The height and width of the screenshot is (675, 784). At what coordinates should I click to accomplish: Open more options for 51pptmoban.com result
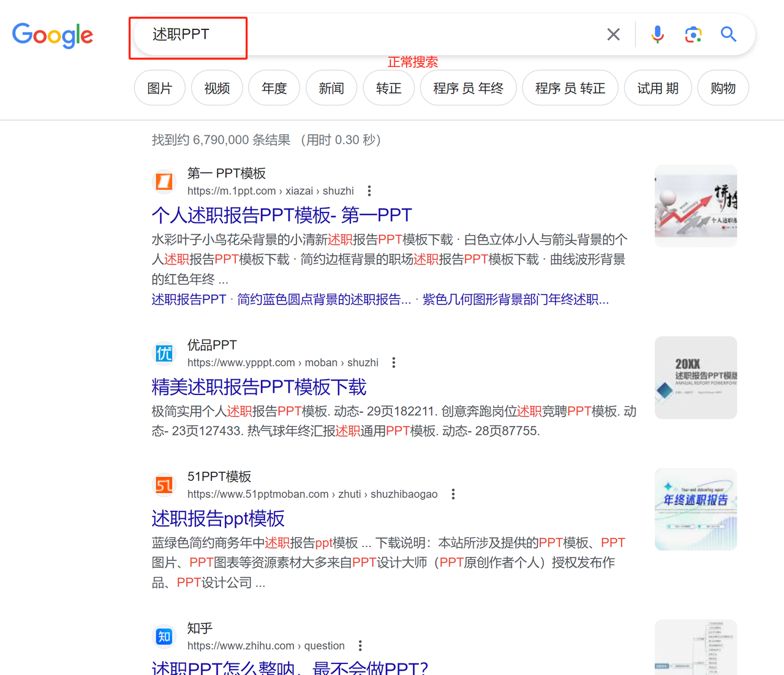pos(453,494)
